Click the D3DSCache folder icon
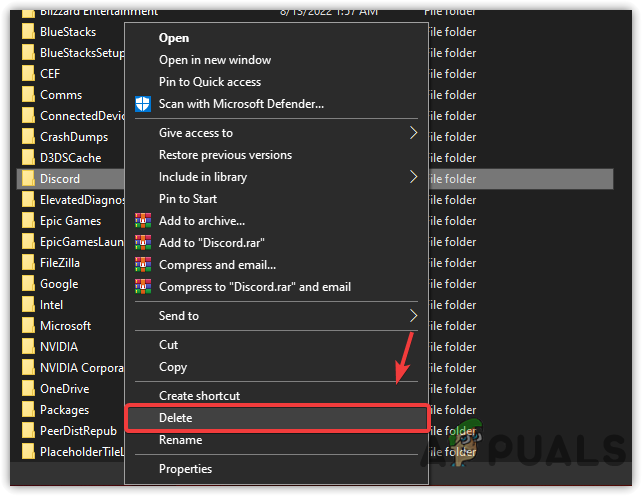Image resolution: width=642 pixels, height=496 pixels. [x=28, y=158]
